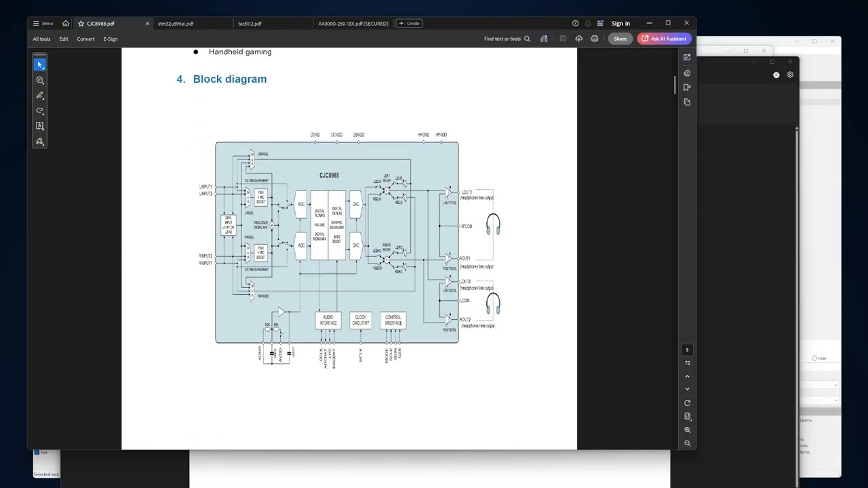Select Hide radio button in background window
Image resolution: width=868 pixels, height=488 pixels.
(x=814, y=358)
